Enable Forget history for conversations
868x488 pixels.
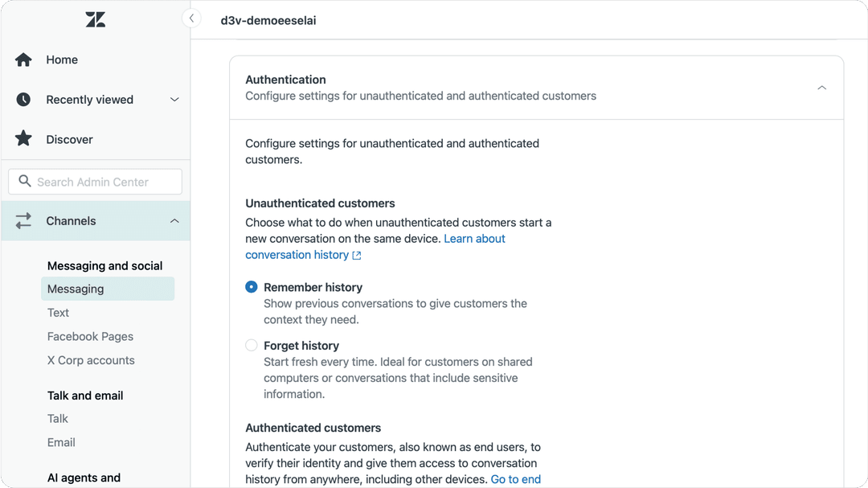click(251, 344)
